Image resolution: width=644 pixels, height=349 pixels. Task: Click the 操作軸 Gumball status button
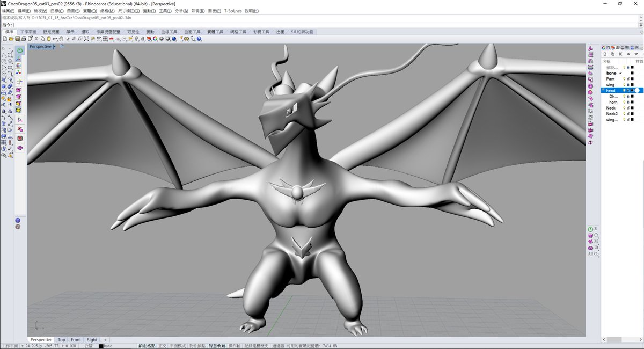(235, 346)
